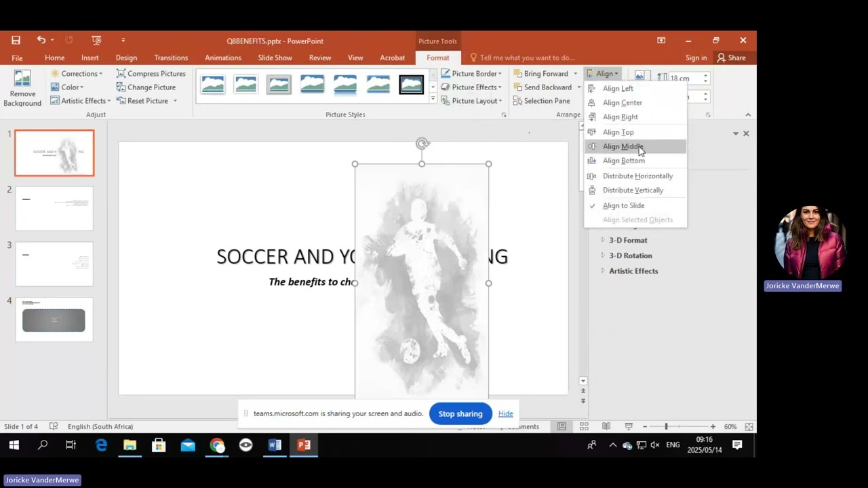This screenshot has height=488, width=868.
Task: Apply the first picture style thumbnail
Action: [213, 85]
